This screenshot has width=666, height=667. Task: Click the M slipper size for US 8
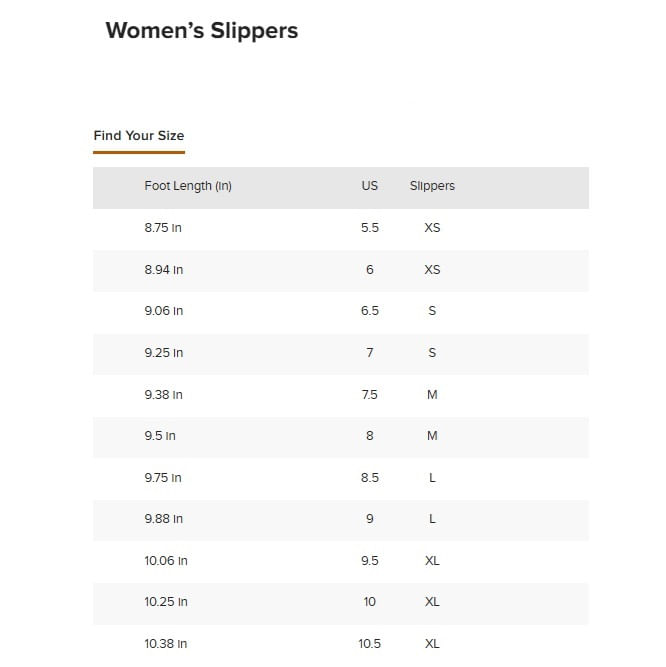click(432, 436)
